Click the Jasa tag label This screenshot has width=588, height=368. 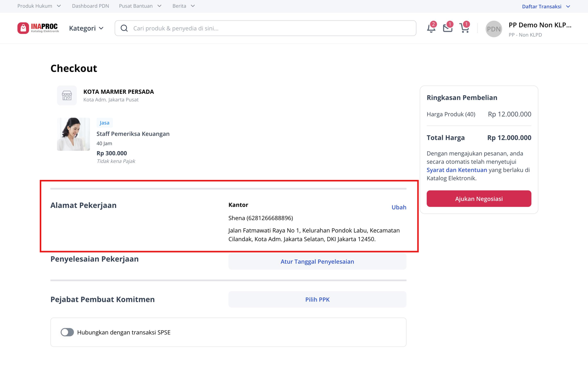(105, 123)
